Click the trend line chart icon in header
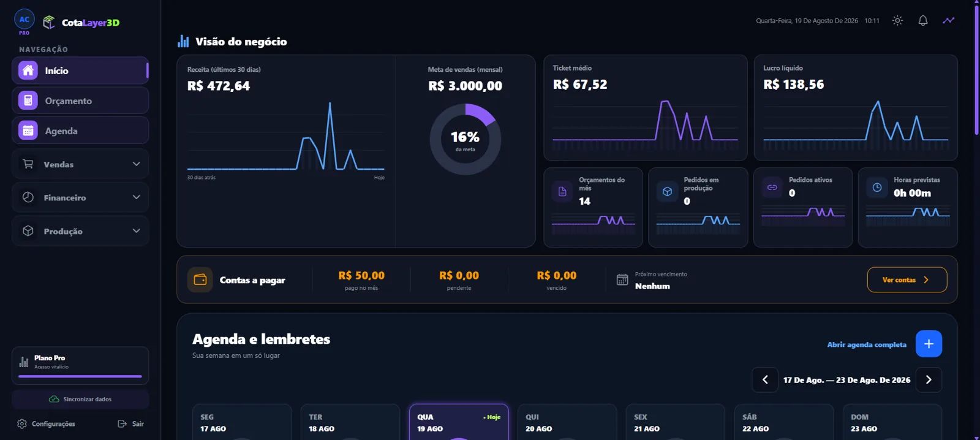The image size is (980, 440). coord(949,20)
